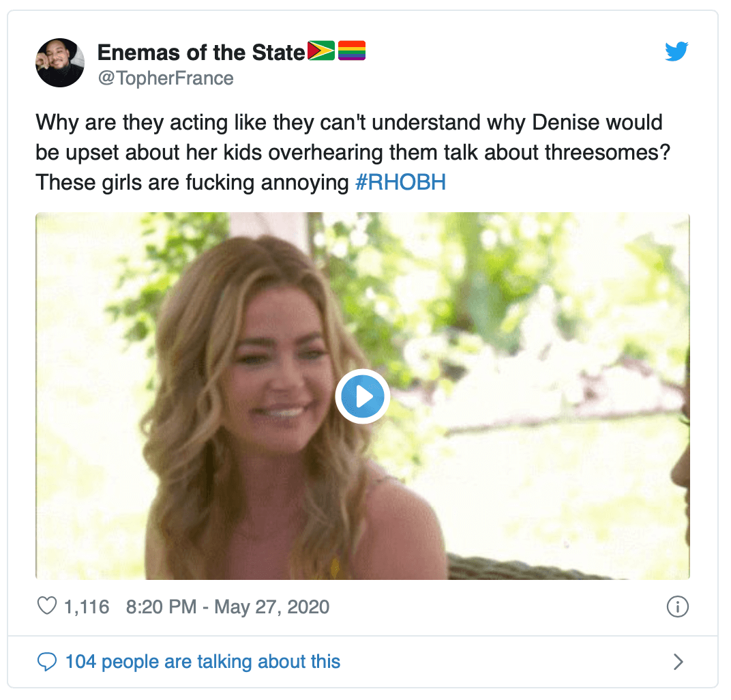Like the tweet with the heart icon
731x700 pixels.
tap(46, 607)
